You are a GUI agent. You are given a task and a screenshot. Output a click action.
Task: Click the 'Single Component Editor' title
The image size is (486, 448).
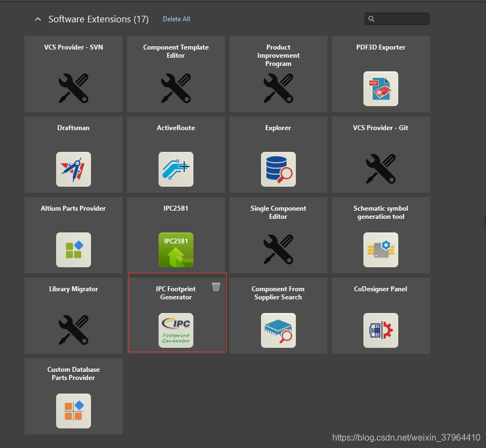(278, 212)
